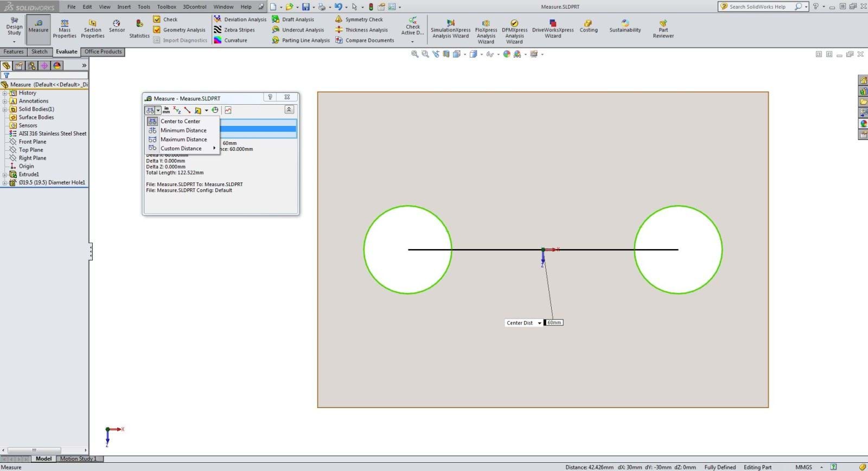Open the Center Dist dropdown in viewport
This screenshot has height=471, width=868.
539,323
